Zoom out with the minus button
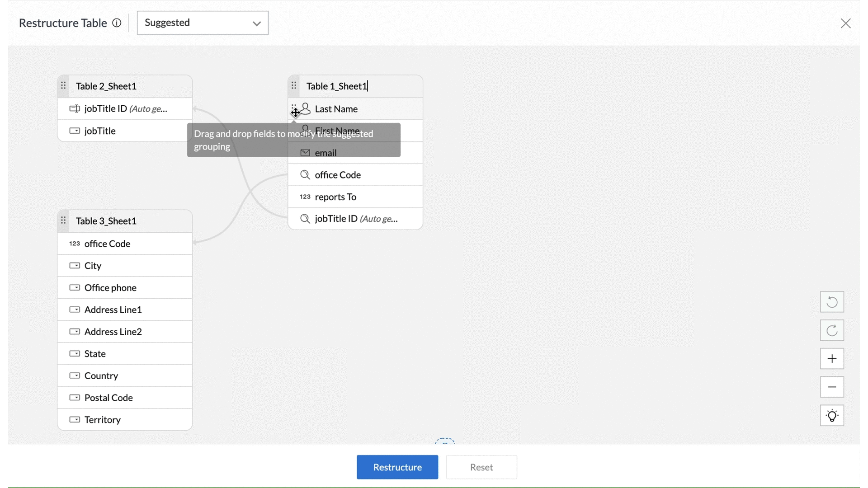This screenshot has height=488, width=868. pos(832,387)
